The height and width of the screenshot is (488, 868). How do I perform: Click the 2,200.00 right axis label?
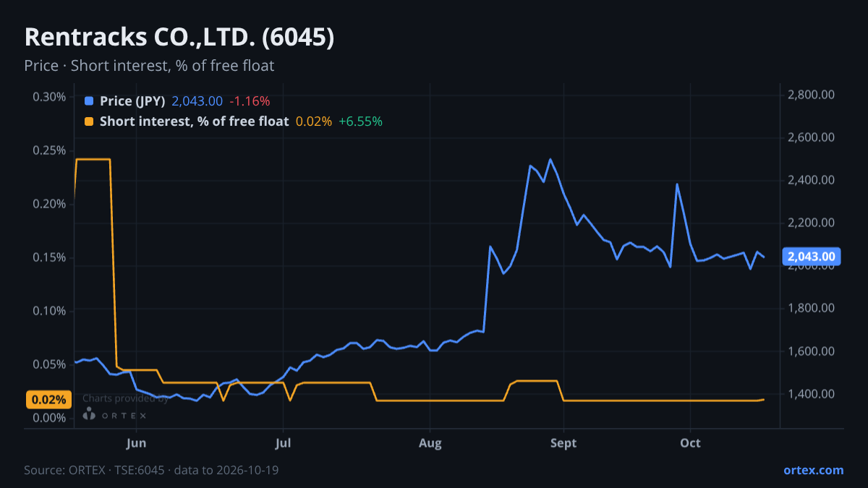coord(812,223)
